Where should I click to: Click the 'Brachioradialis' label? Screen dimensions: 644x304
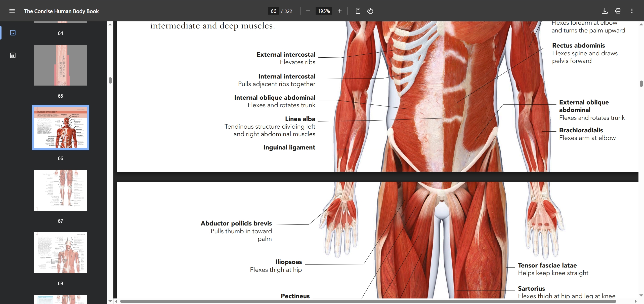click(x=581, y=130)
